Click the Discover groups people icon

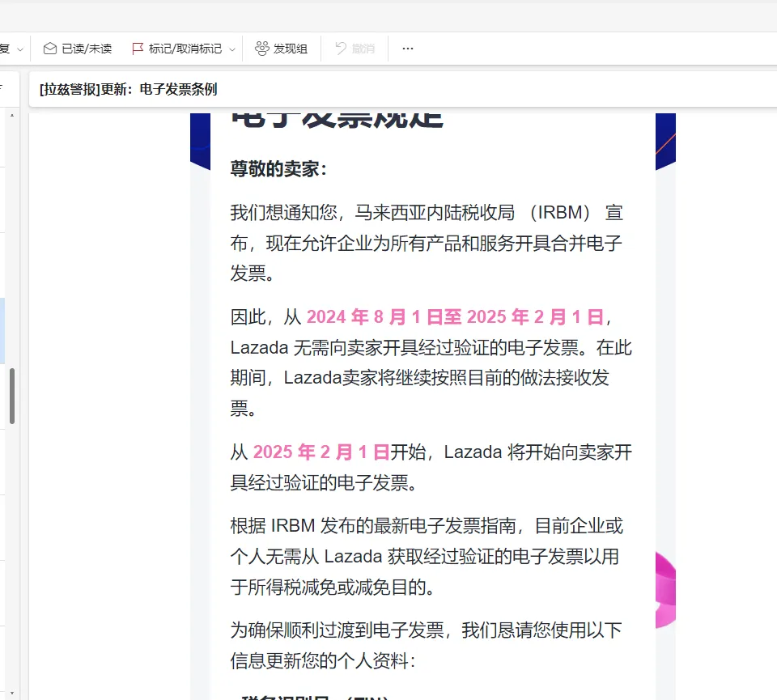click(261, 48)
